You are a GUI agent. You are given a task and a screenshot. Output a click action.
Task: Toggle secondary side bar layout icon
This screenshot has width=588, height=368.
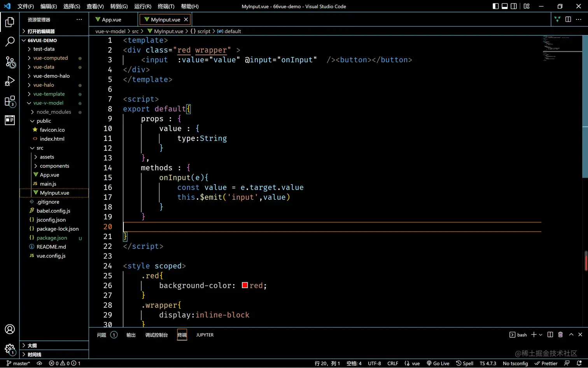pyautogui.click(x=514, y=6)
